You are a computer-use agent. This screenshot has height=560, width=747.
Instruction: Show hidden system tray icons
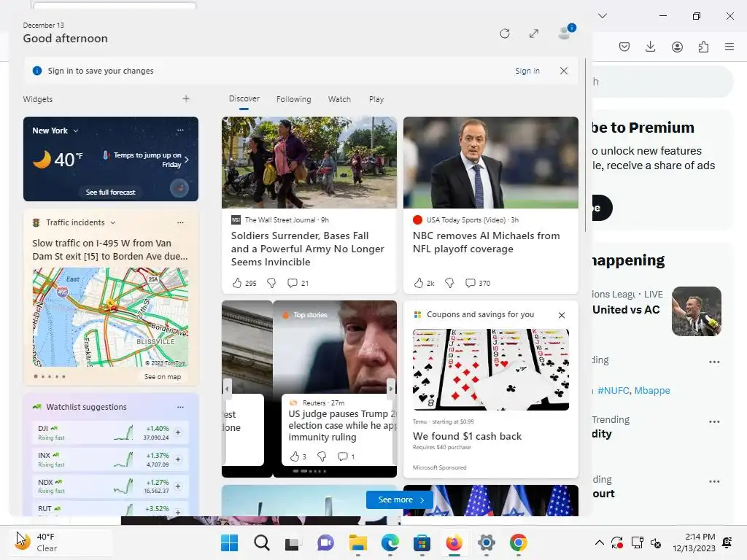pyautogui.click(x=600, y=542)
